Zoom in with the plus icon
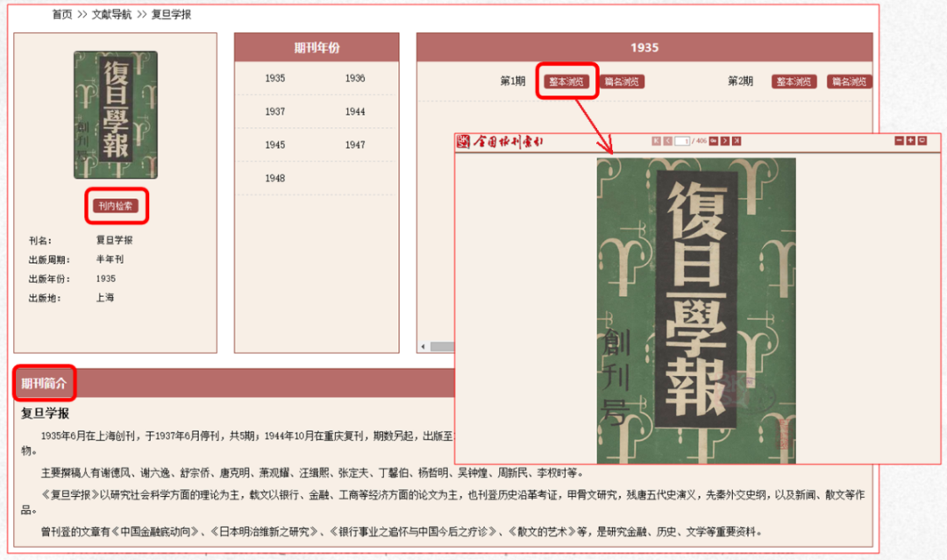This screenshot has height=560, width=947. click(911, 140)
